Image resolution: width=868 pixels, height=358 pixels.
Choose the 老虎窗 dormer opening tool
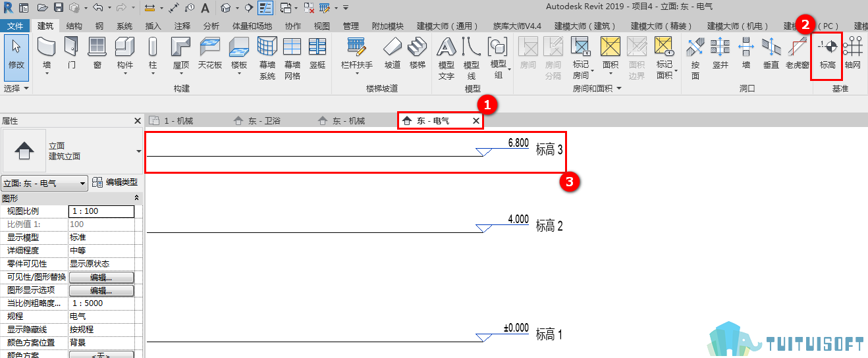point(798,53)
